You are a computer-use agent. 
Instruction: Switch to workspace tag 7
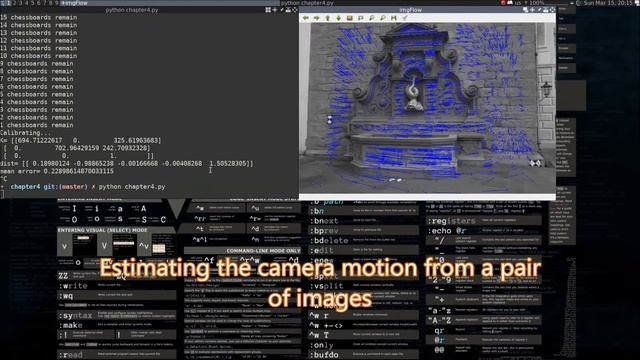tap(44, 3)
